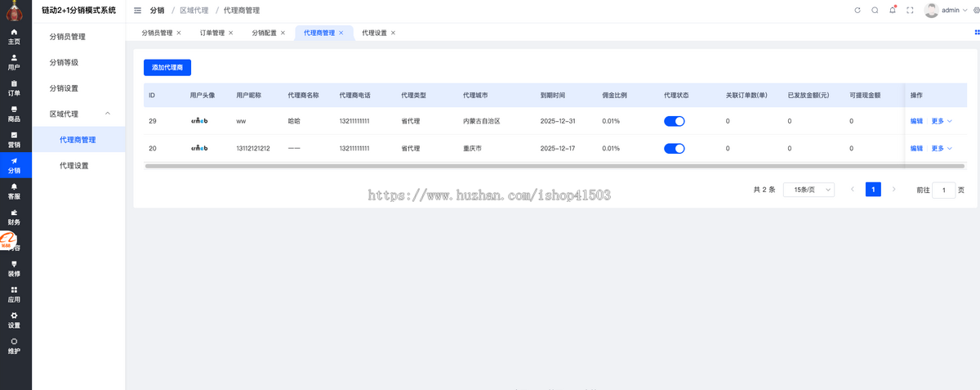Edit the agent with ID 29
The image size is (980, 390).
916,121
